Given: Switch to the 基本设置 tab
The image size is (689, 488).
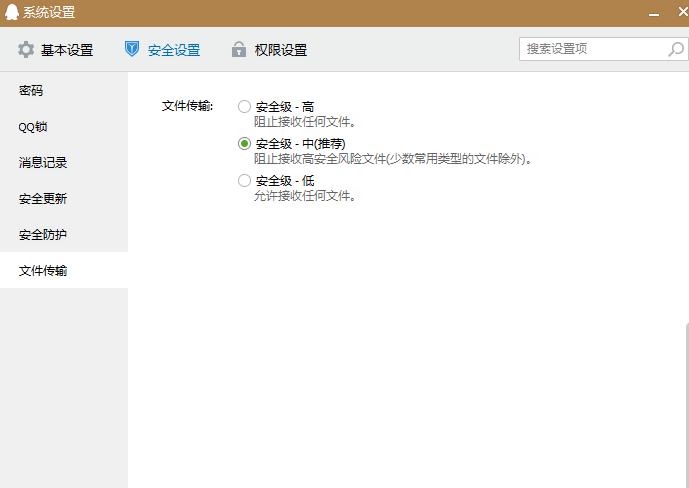Looking at the screenshot, I should click(x=55, y=50).
